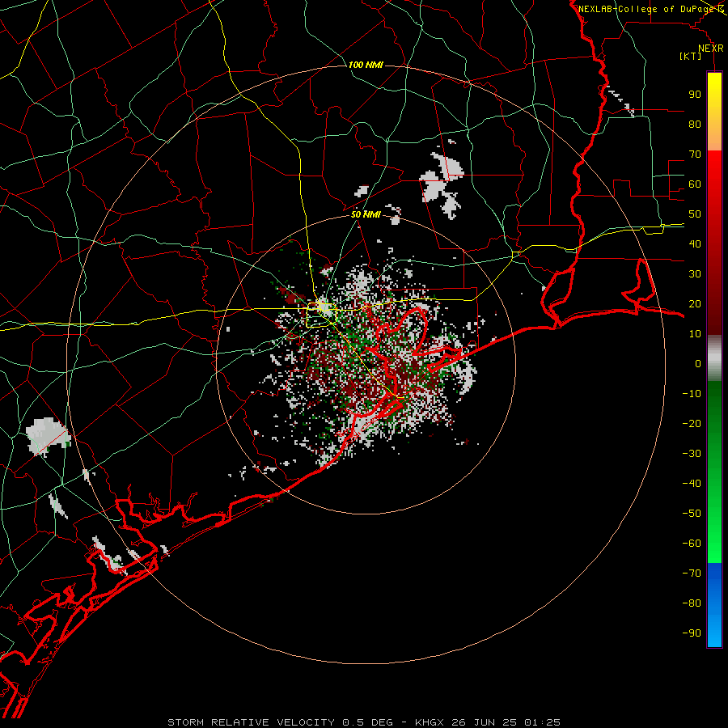Image resolution: width=728 pixels, height=728 pixels.
Task: Click the -50 velocity scale label
Action: click(x=692, y=514)
